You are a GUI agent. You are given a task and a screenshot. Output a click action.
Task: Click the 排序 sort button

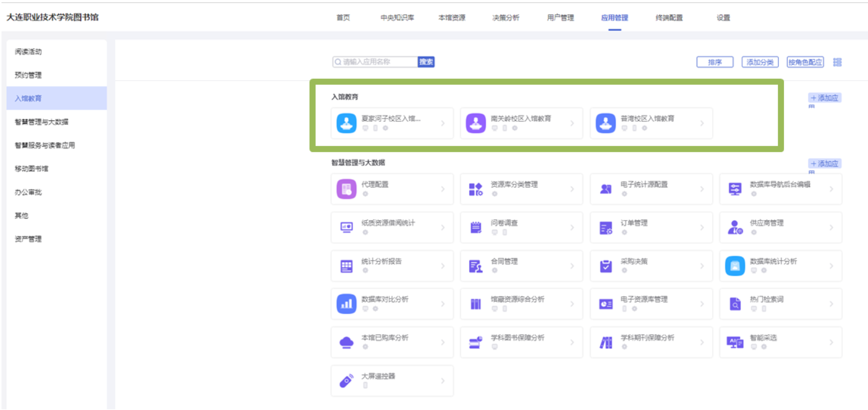point(714,62)
